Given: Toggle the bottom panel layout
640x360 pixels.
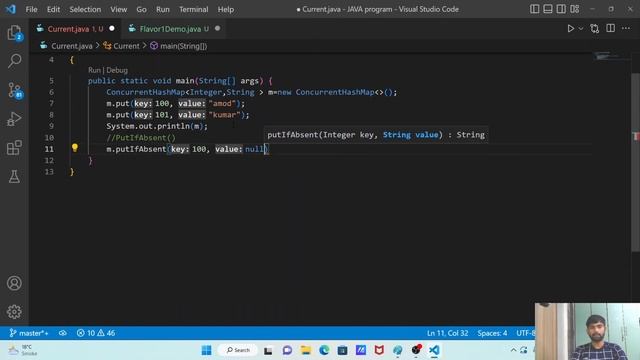Looking at the screenshot, I should click(x=548, y=9).
